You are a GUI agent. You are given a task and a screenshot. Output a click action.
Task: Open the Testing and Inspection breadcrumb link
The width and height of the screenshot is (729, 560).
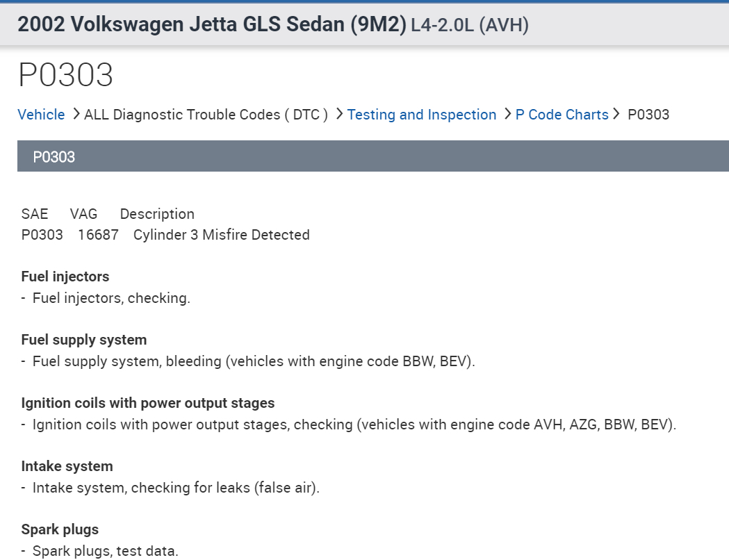pos(422,115)
